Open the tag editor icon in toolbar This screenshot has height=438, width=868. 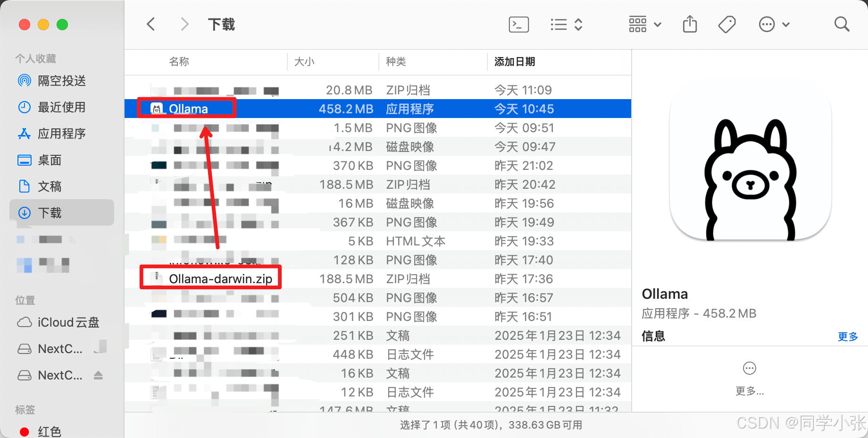click(x=726, y=24)
